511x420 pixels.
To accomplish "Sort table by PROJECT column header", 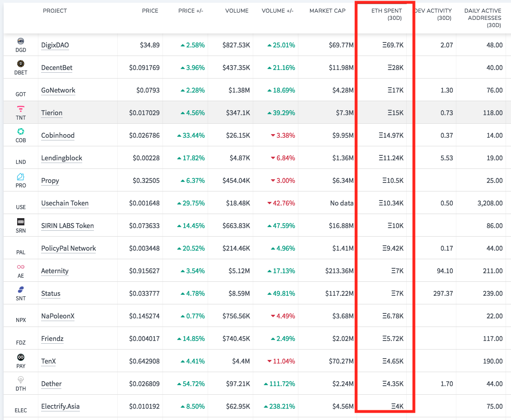I will [x=55, y=11].
